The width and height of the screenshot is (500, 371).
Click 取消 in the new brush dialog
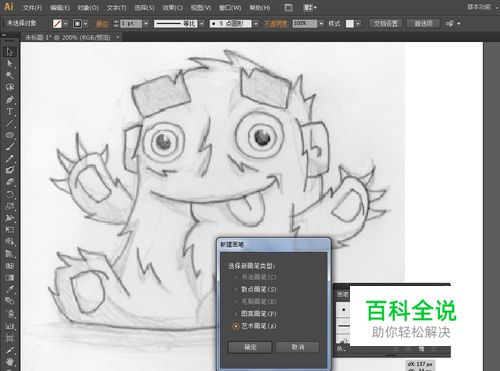tap(297, 347)
